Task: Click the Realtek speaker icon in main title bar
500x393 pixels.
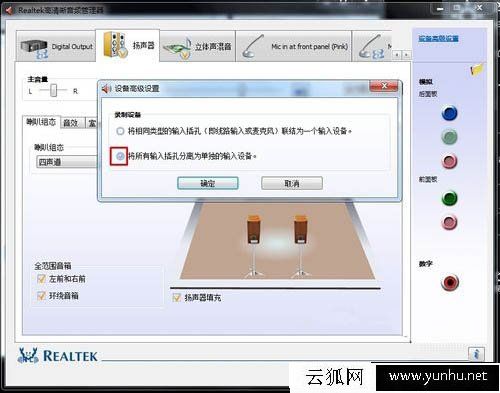Action: pos(9,10)
